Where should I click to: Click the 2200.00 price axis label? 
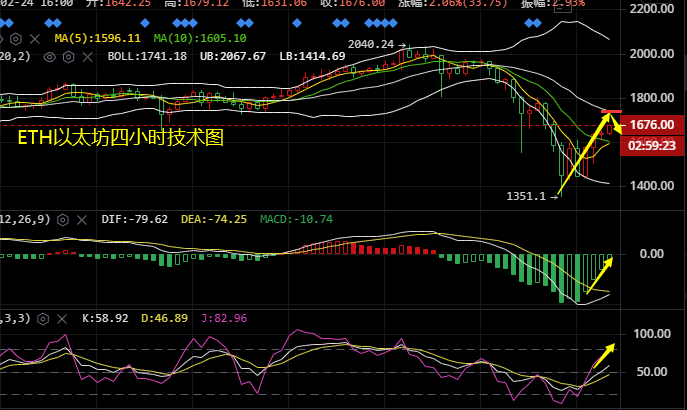coord(652,9)
